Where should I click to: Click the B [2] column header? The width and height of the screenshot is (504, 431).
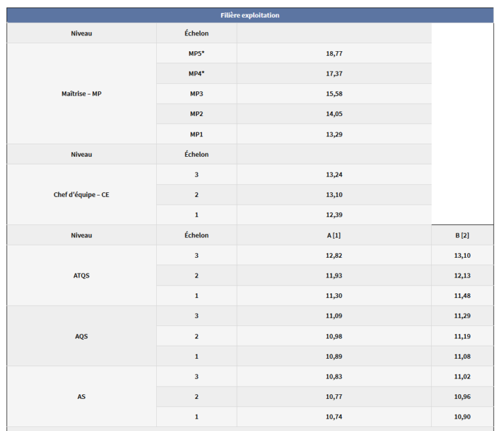(x=462, y=235)
